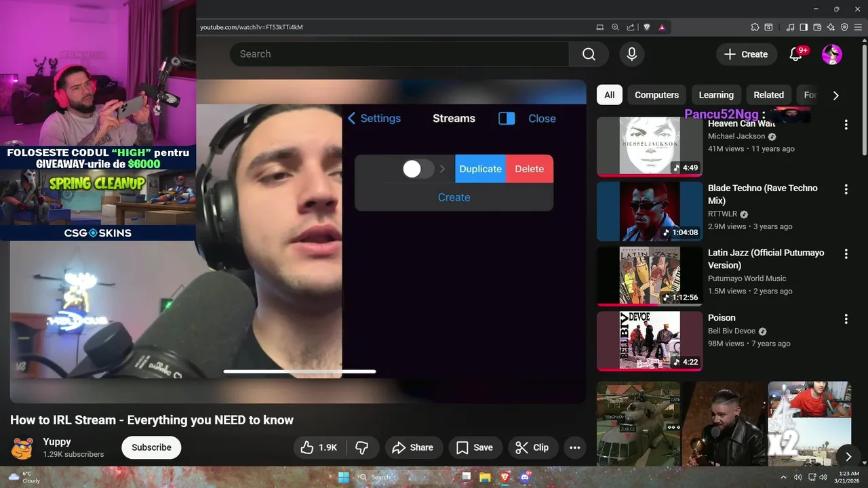Click the browser address bar URL
This screenshot has height=488, width=868.
(x=252, y=27)
